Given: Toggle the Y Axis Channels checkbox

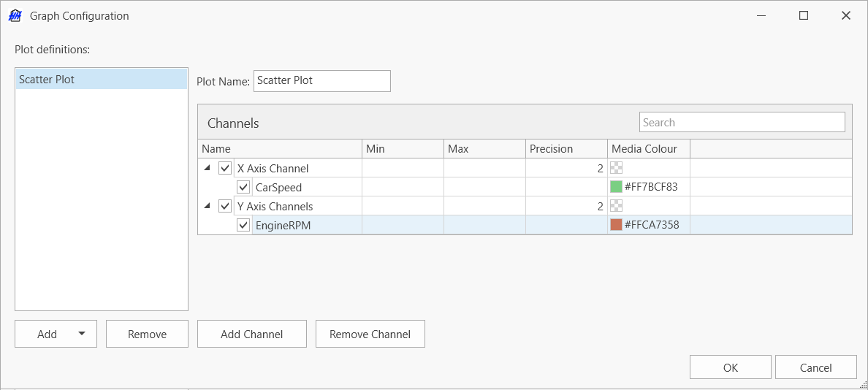Looking at the screenshot, I should click(225, 206).
